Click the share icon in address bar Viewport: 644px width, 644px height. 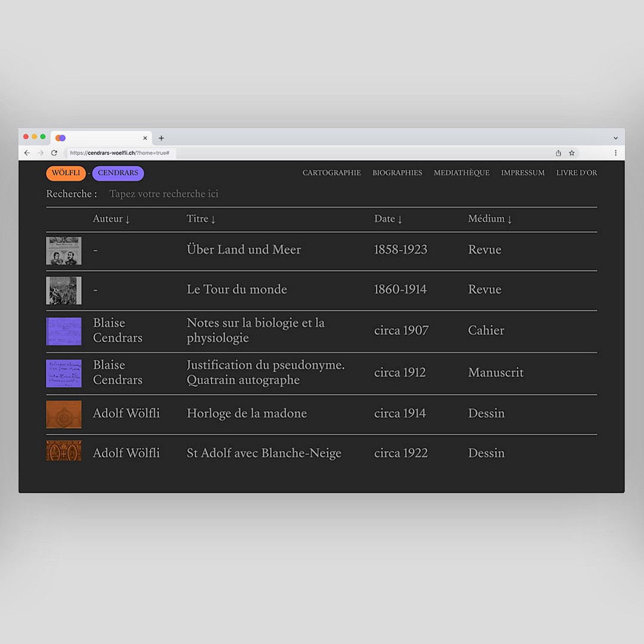click(558, 153)
